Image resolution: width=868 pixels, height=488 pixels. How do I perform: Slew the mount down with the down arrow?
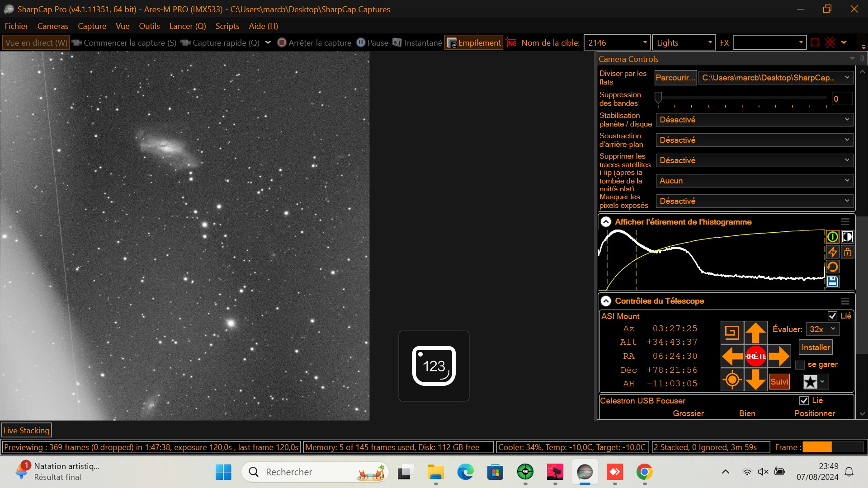(755, 380)
